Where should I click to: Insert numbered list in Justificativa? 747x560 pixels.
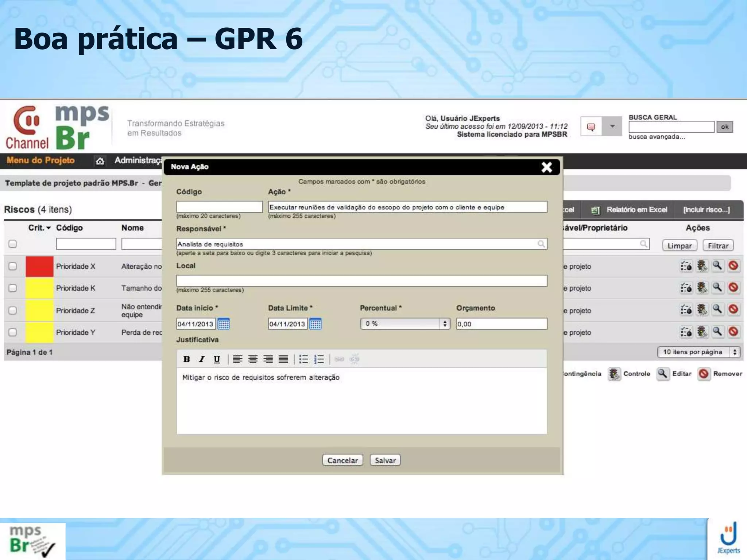319,359
